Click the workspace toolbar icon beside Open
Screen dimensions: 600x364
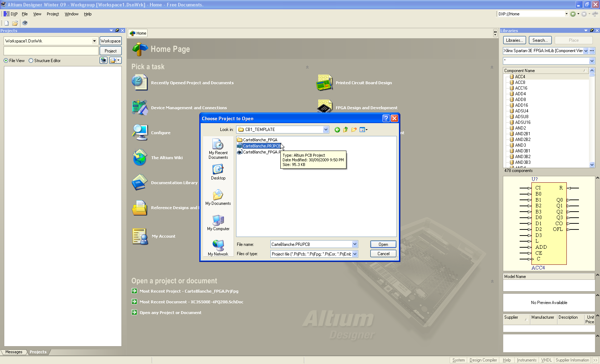(25, 23)
